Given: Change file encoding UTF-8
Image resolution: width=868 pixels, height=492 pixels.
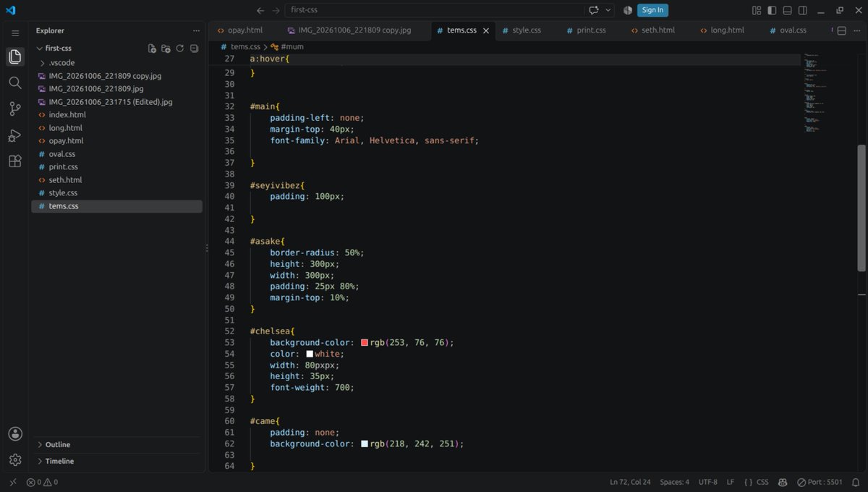Looking at the screenshot, I should tap(708, 482).
